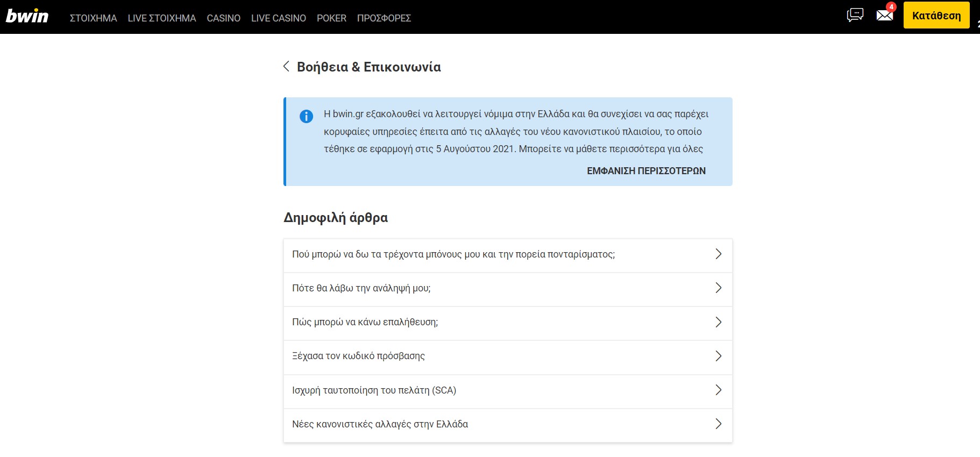
Task: Expand the SCA article chevron
Action: click(x=718, y=390)
